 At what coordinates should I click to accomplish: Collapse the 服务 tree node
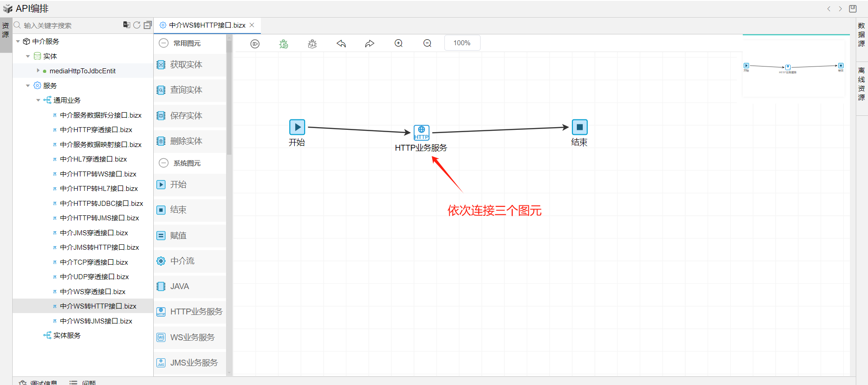[28, 86]
